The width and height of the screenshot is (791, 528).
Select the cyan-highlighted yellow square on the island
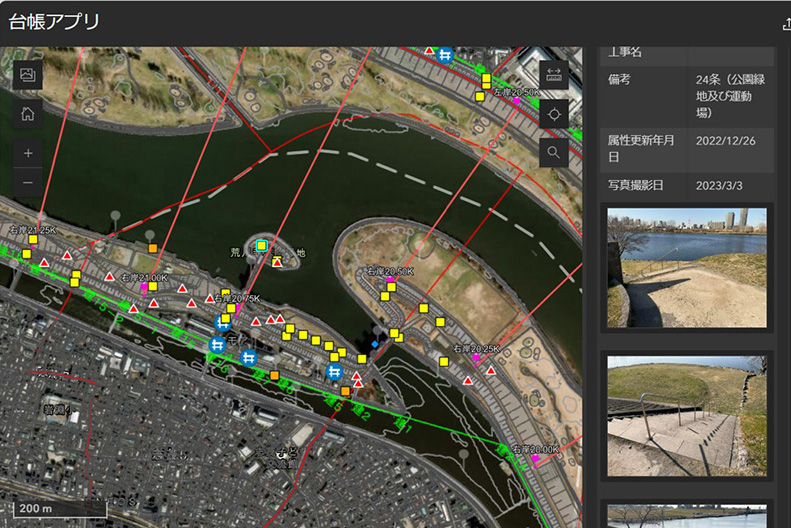tap(261, 245)
